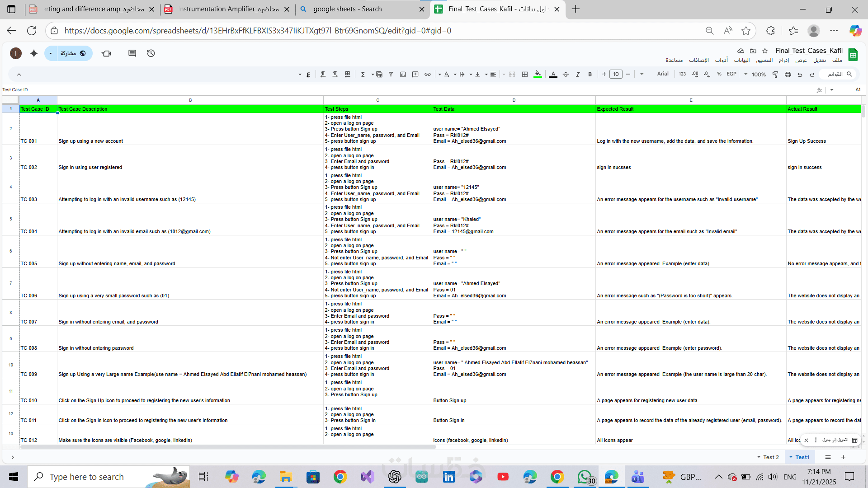Screen dimensions: 868x488
Task: Click the print icon
Action: pyautogui.click(x=788, y=74)
